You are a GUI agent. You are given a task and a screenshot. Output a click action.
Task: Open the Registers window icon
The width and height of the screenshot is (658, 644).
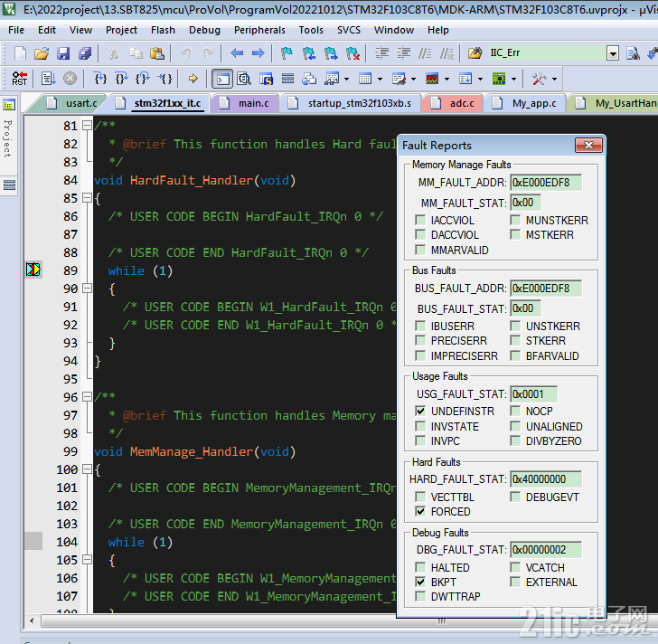(x=287, y=79)
